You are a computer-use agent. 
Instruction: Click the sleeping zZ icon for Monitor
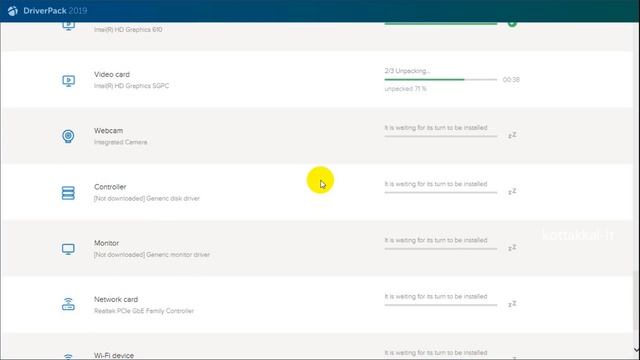tap(512, 248)
